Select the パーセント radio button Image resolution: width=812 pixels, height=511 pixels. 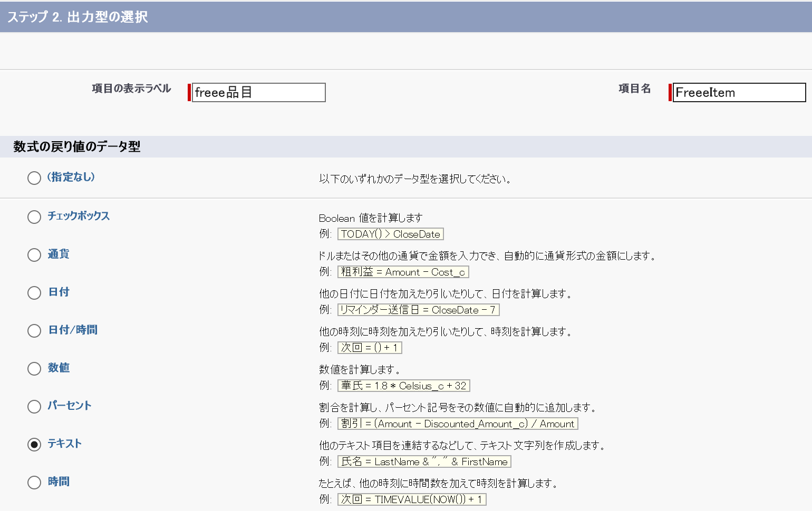pyautogui.click(x=34, y=407)
